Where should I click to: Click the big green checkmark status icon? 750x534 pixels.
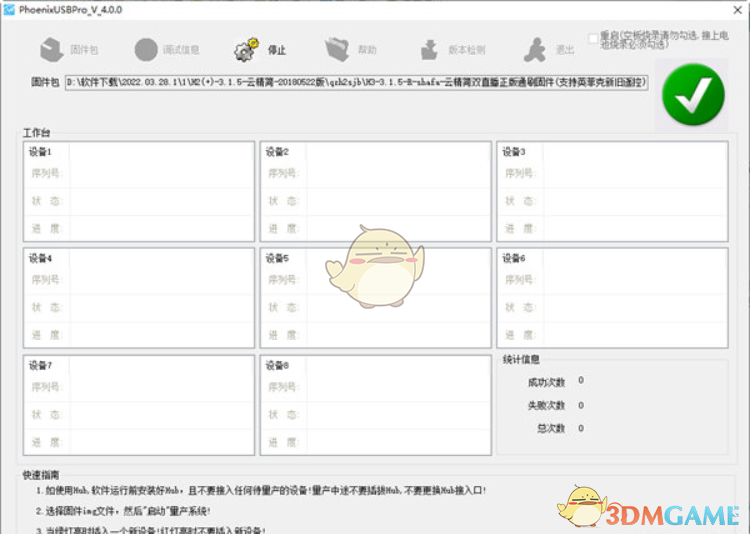click(693, 95)
